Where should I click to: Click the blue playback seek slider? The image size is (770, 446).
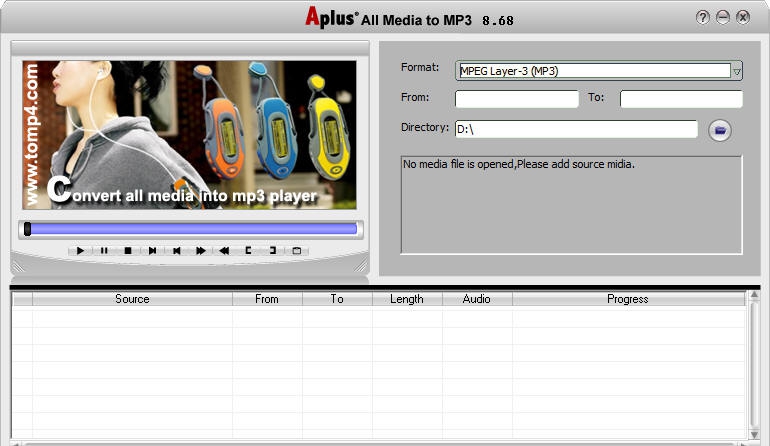(x=190, y=229)
